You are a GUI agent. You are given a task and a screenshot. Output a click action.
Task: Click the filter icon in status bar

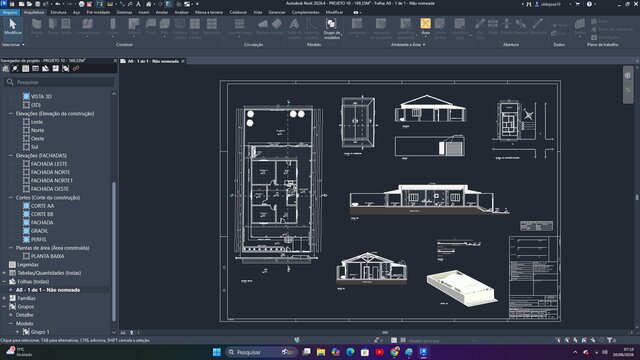pos(609,340)
